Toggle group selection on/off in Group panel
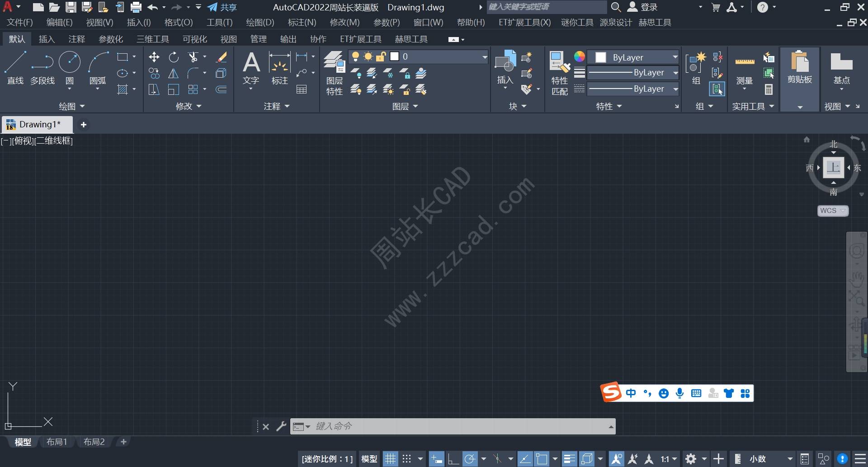Viewport: 868px width, 467px height. [717, 89]
